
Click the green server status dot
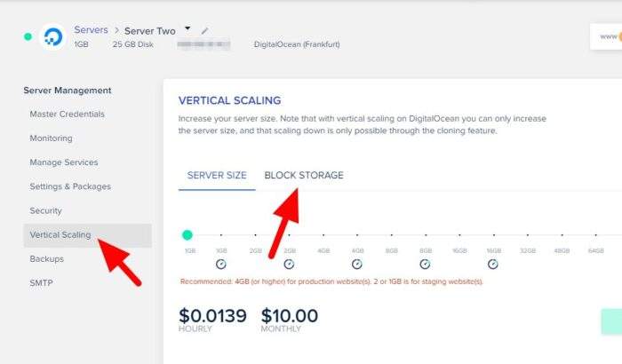point(28,36)
